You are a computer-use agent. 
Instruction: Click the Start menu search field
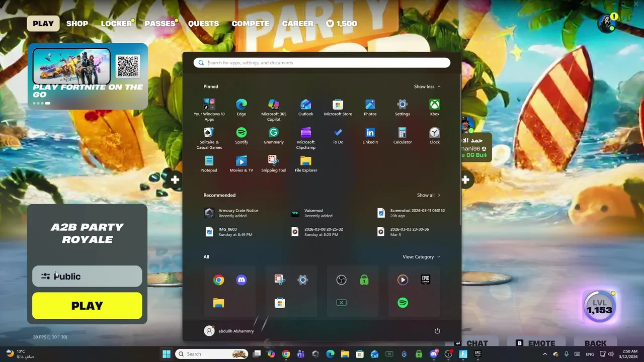point(322,63)
